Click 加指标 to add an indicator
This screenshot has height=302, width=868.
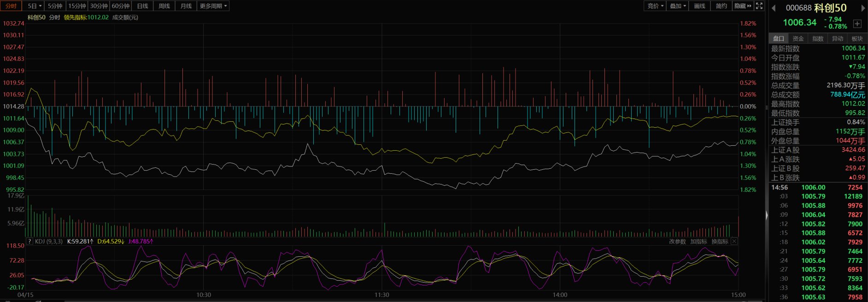point(698,242)
